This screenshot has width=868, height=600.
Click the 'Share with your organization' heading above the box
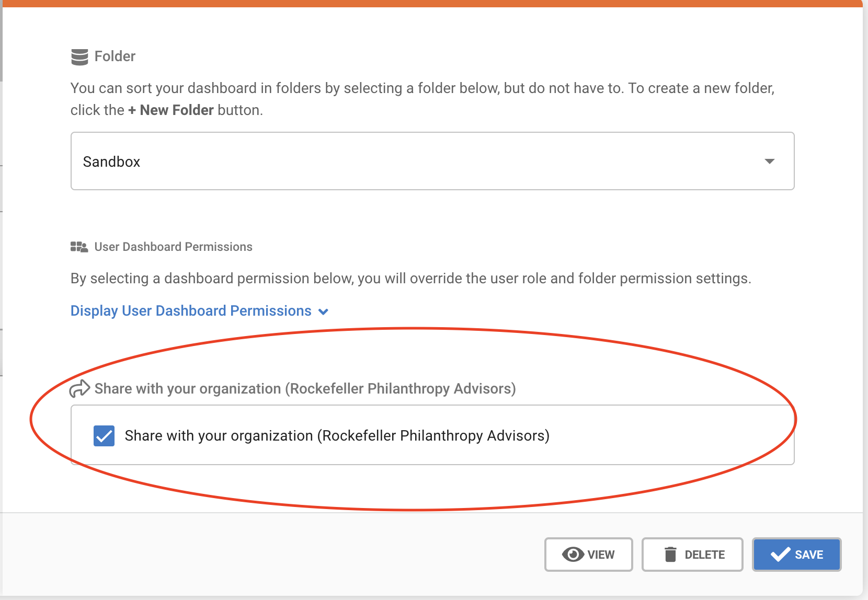tap(305, 389)
